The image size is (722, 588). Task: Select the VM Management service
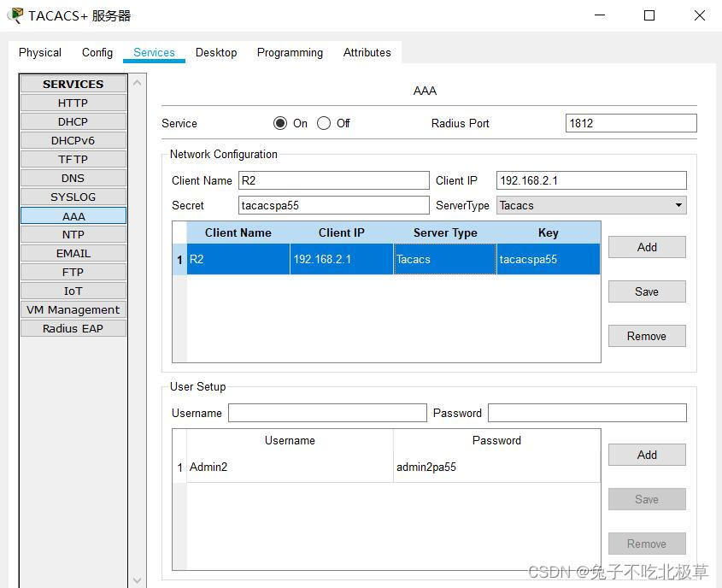pyautogui.click(x=73, y=309)
